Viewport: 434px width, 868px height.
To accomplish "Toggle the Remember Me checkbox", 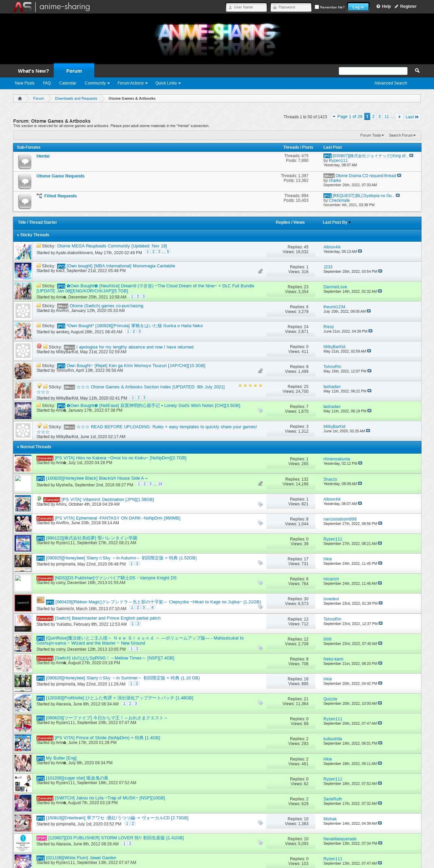I will [317, 7].
